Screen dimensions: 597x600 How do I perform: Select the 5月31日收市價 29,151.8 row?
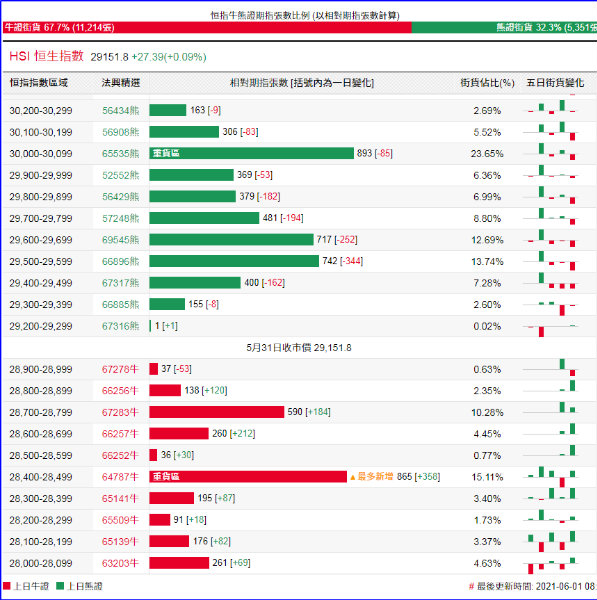(298, 347)
